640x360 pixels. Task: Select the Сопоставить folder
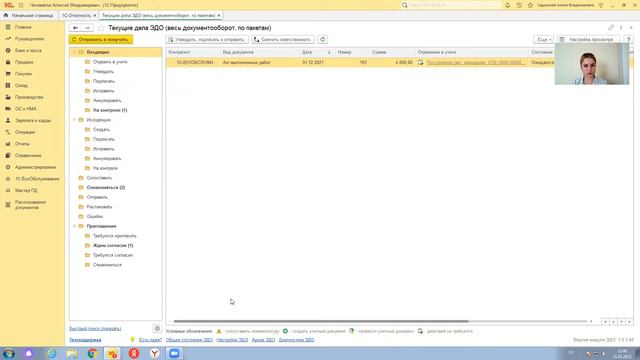tap(99, 178)
